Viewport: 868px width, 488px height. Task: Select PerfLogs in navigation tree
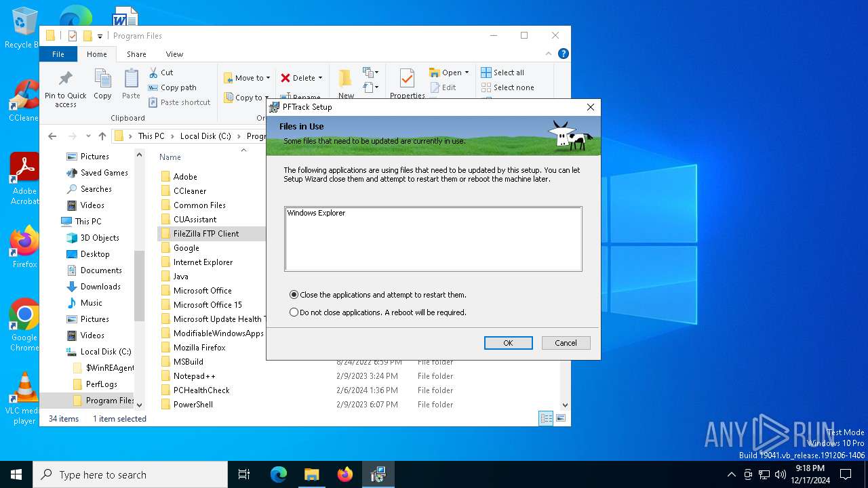(x=102, y=384)
